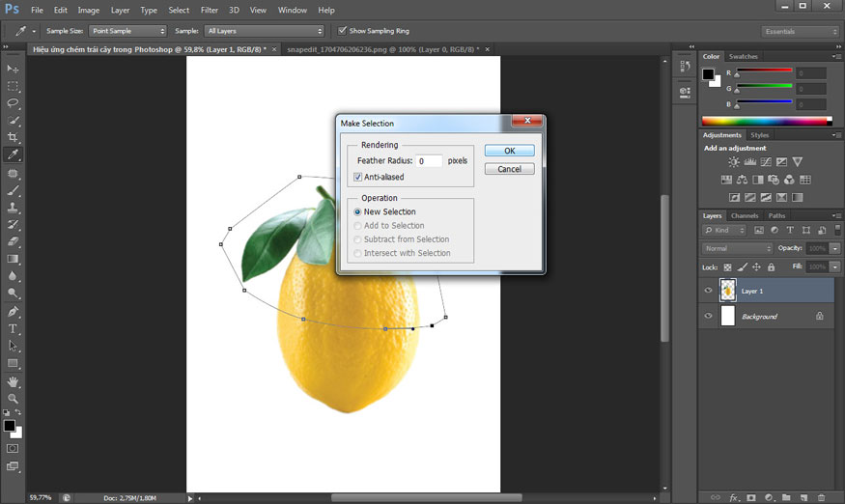The width and height of the screenshot is (845, 504).
Task: Toggle Show Sampling Ring checkbox
Action: click(342, 31)
